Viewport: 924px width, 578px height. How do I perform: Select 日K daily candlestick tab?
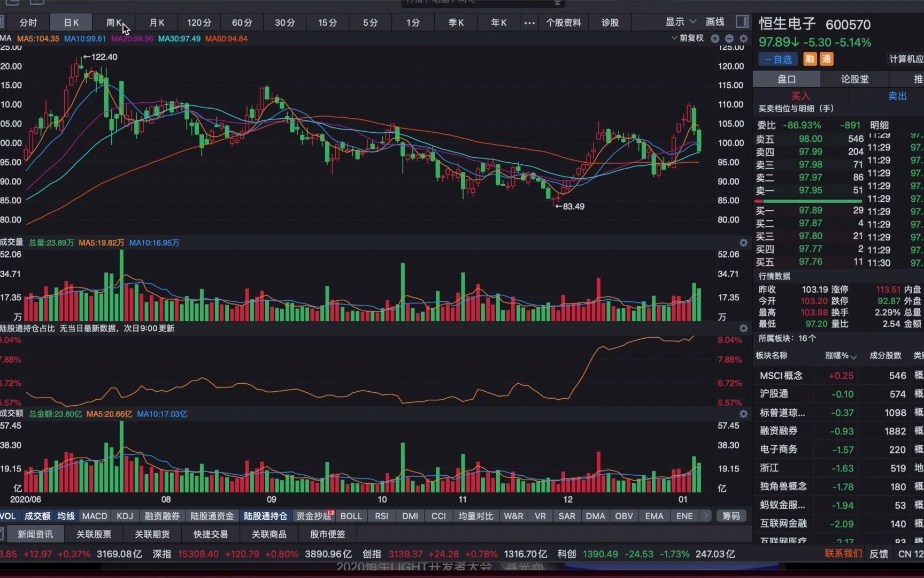click(71, 22)
